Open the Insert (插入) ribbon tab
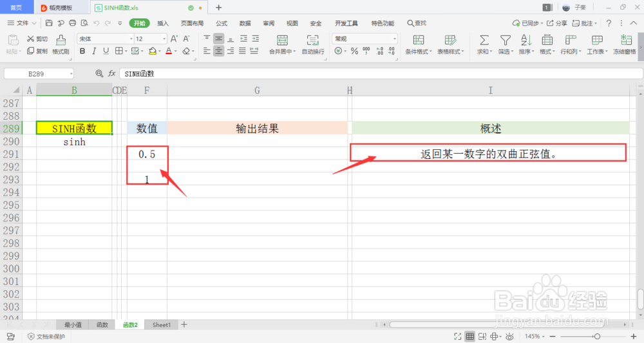Image resolution: width=644 pixels, height=343 pixels. click(163, 23)
